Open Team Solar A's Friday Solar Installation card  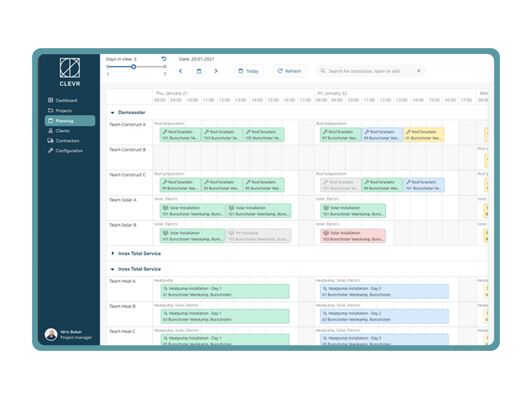[x=353, y=211]
